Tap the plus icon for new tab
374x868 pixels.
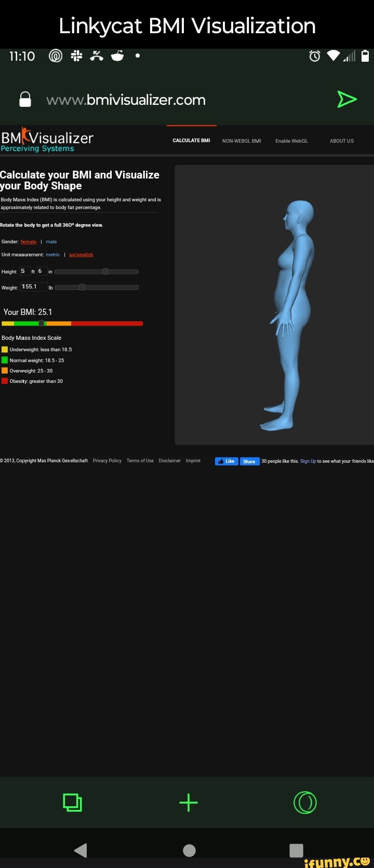tap(188, 802)
